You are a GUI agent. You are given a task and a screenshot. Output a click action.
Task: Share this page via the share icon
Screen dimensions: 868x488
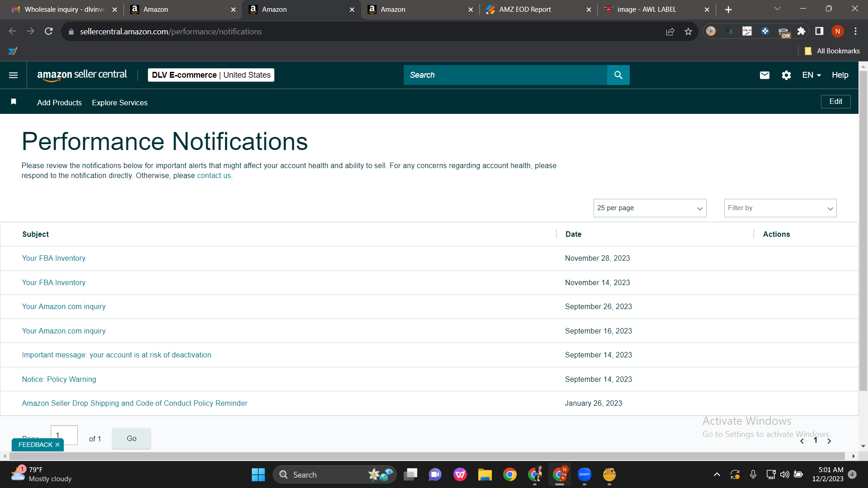tap(670, 31)
